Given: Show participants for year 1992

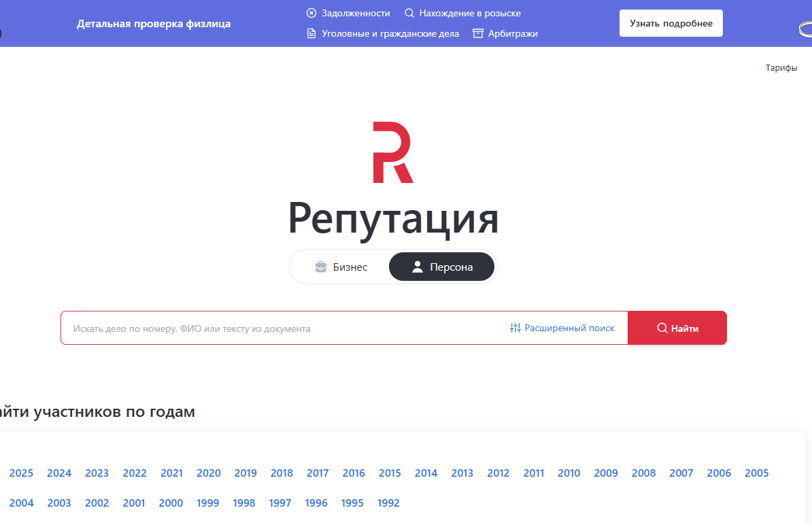Looking at the screenshot, I should [388, 503].
